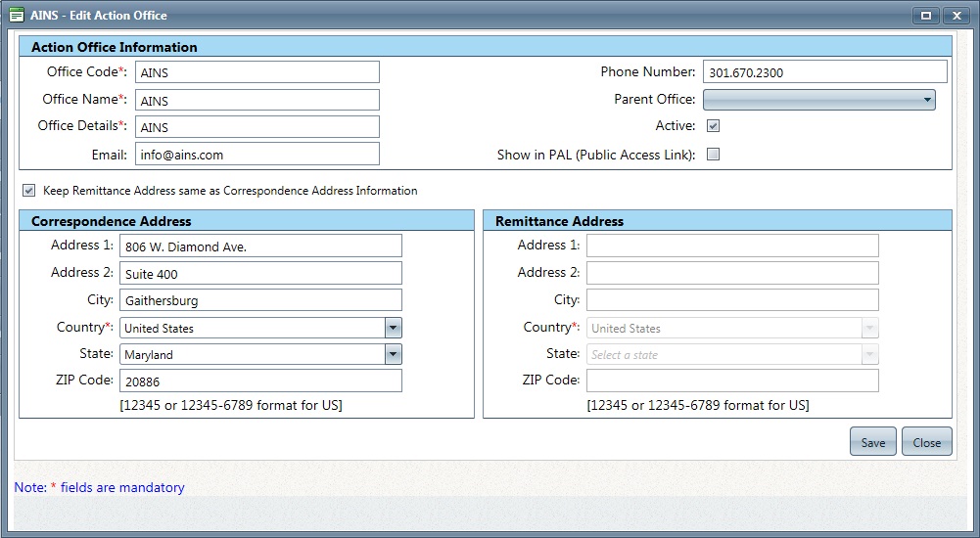The image size is (980, 538).
Task: Focus the Email input field
Action: point(257,154)
